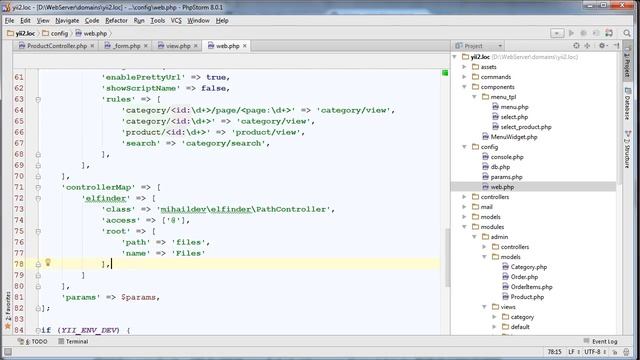Toggle tool window buttons in status bar corner
The image size is (640, 360).
click(8, 352)
